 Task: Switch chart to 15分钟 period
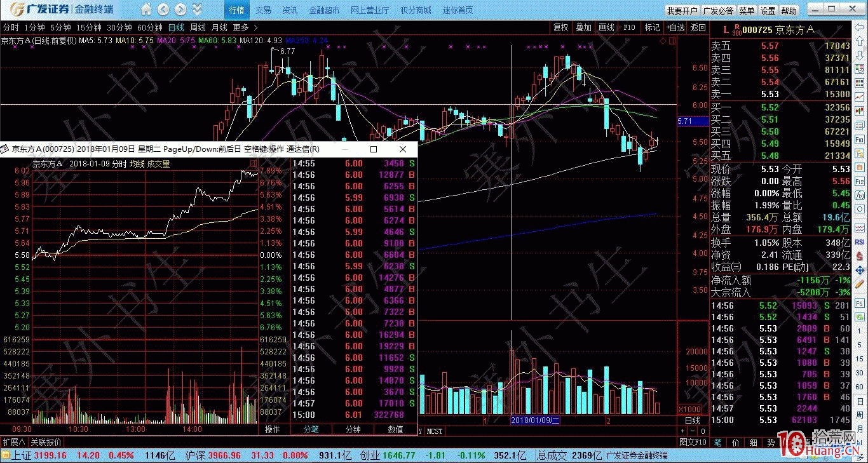click(89, 27)
